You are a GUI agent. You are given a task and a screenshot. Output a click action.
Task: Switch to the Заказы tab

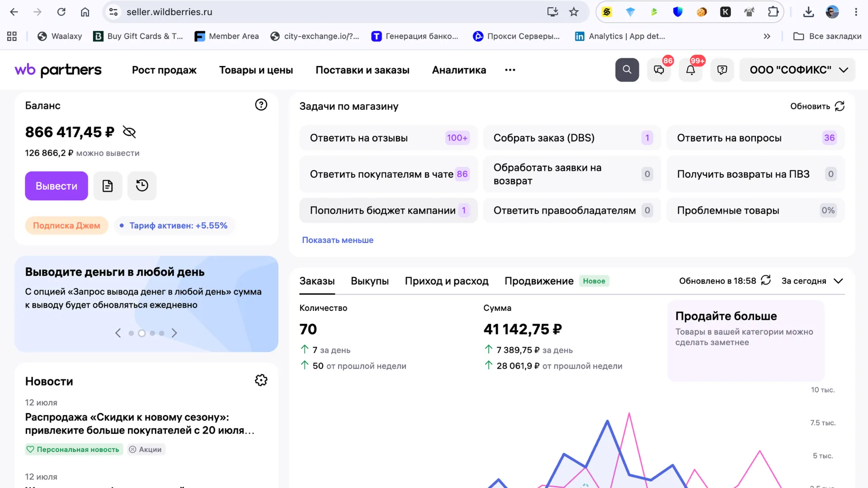(317, 281)
